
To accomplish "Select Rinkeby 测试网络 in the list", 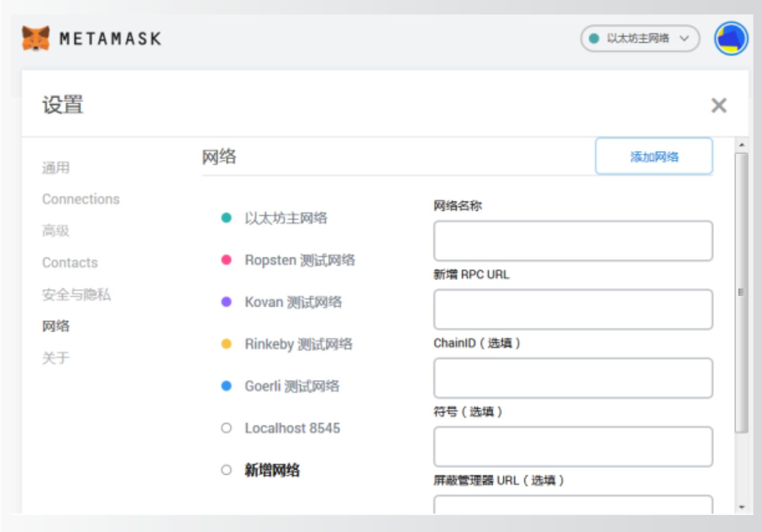I will pos(299,344).
